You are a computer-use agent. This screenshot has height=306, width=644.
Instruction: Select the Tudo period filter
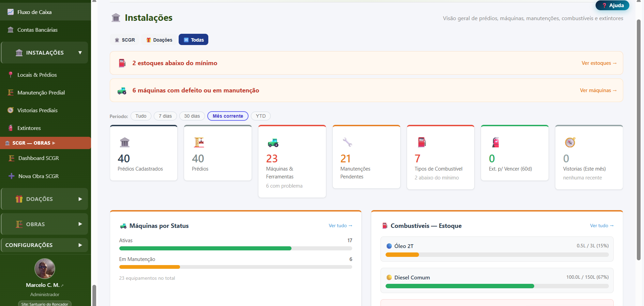pyautogui.click(x=141, y=116)
